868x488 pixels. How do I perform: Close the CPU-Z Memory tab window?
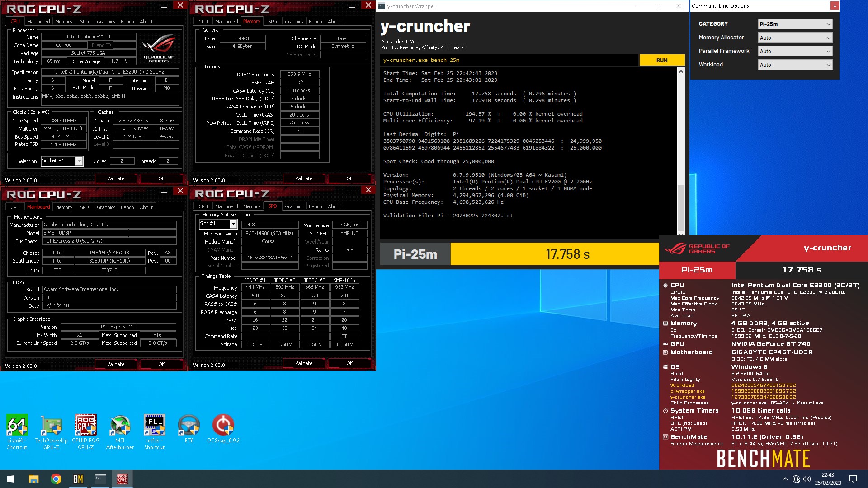368,5
